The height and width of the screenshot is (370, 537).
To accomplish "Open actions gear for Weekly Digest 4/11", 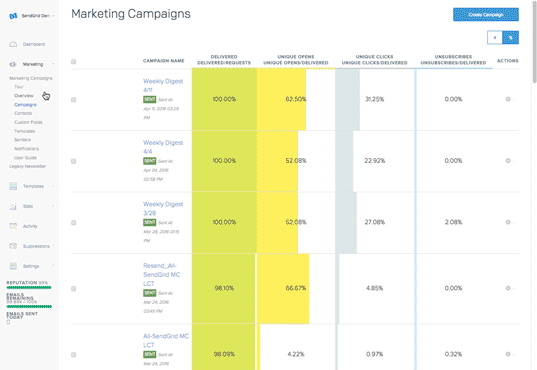I will (510, 99).
